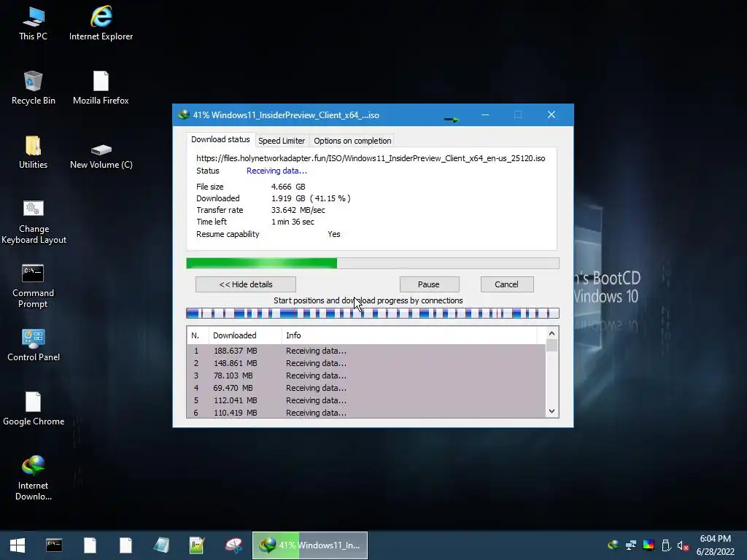
Task: Open Command Prompt from the taskbar
Action: tap(54, 545)
